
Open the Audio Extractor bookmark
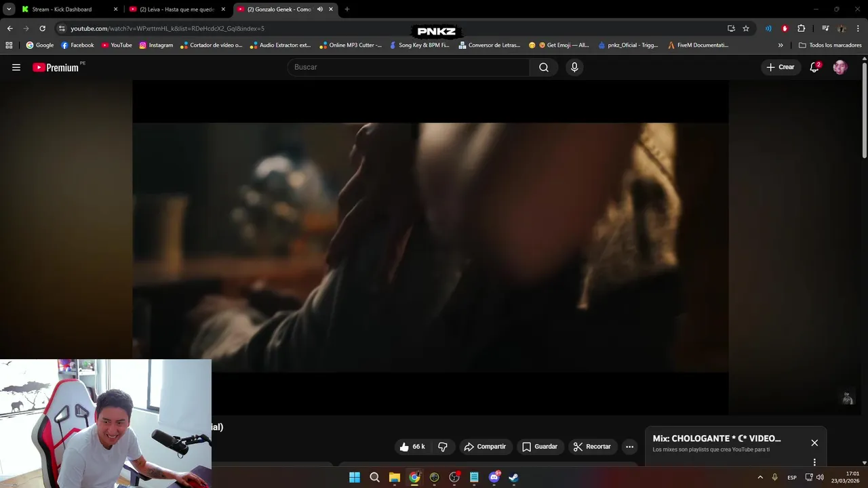(x=280, y=45)
